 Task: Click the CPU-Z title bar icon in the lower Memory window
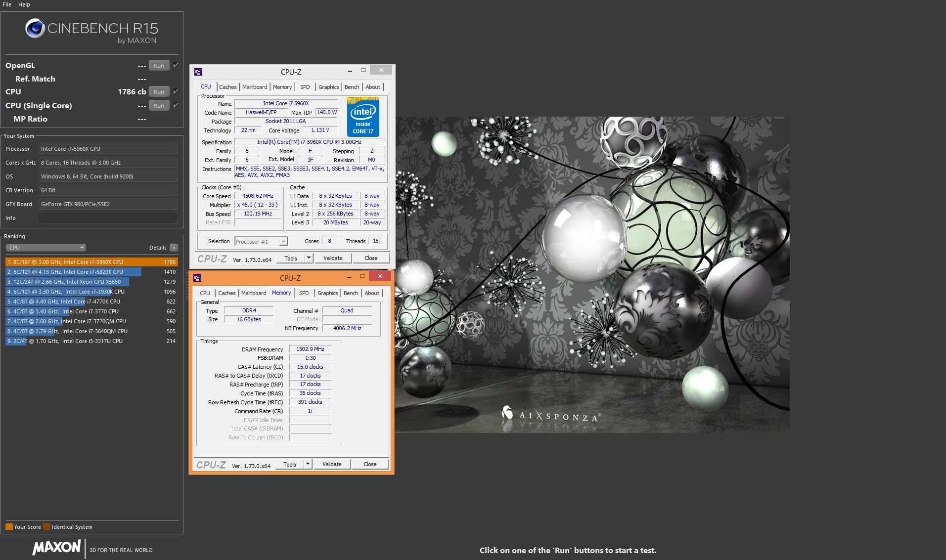tap(197, 278)
